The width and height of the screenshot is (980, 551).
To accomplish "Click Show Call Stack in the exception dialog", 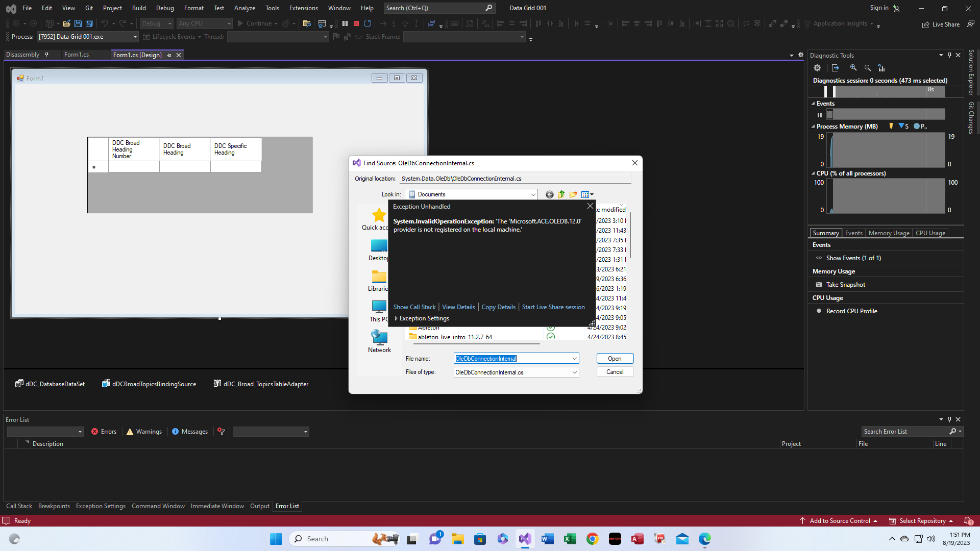I will 414,307.
